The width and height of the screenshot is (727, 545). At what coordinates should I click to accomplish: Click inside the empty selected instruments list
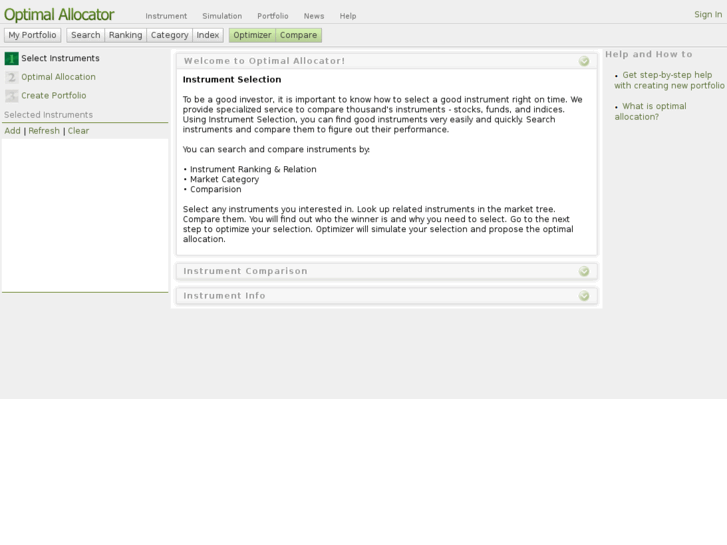click(x=85, y=215)
